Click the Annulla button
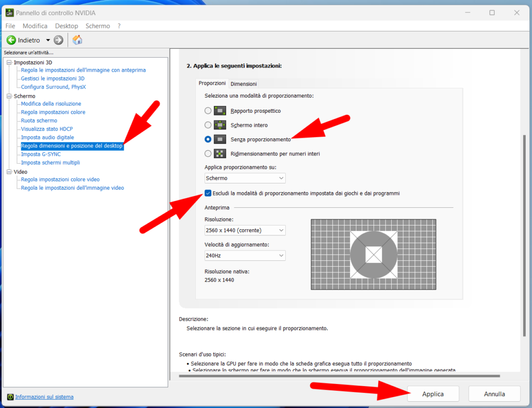This screenshot has width=532, height=408. point(495,394)
